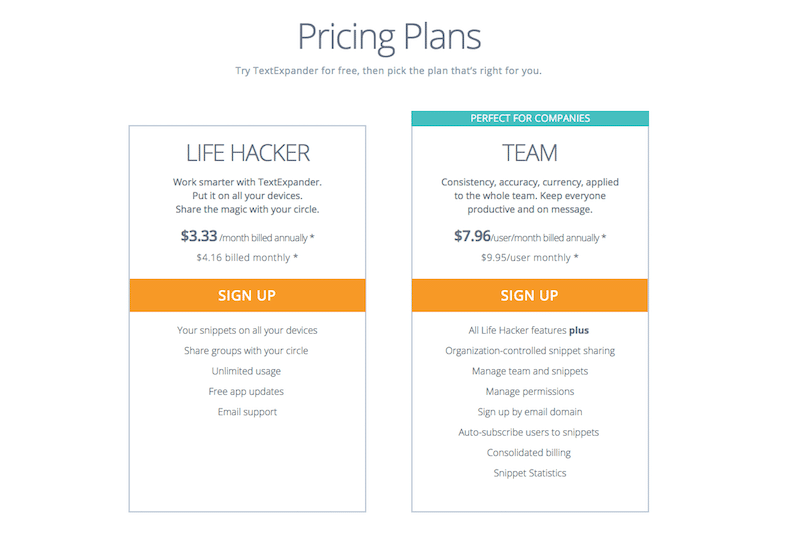Click the 'Unlimited usage' feature text
Image resolution: width=800 pixels, height=539 pixels.
coord(246,371)
